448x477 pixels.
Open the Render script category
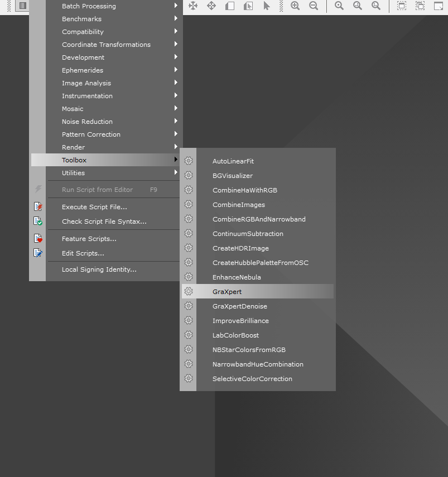click(105, 147)
